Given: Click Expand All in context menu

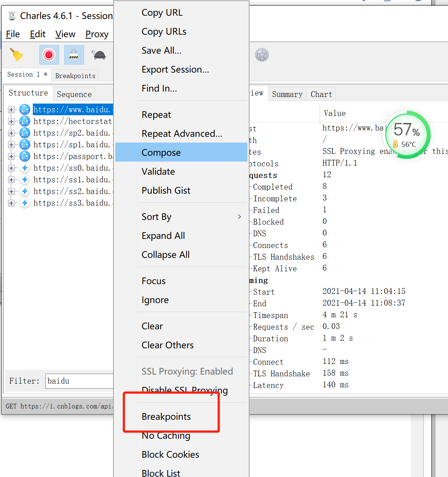Looking at the screenshot, I should [x=181, y=236].
